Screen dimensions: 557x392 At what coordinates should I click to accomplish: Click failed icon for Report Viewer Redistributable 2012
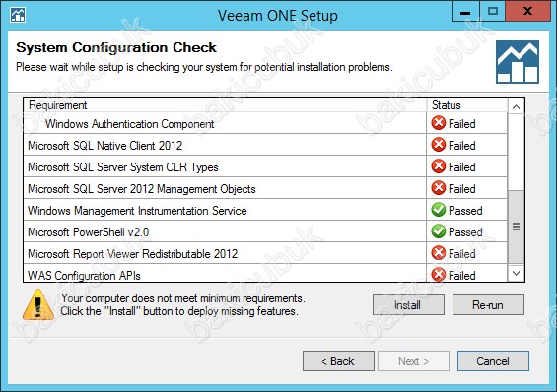tap(439, 253)
